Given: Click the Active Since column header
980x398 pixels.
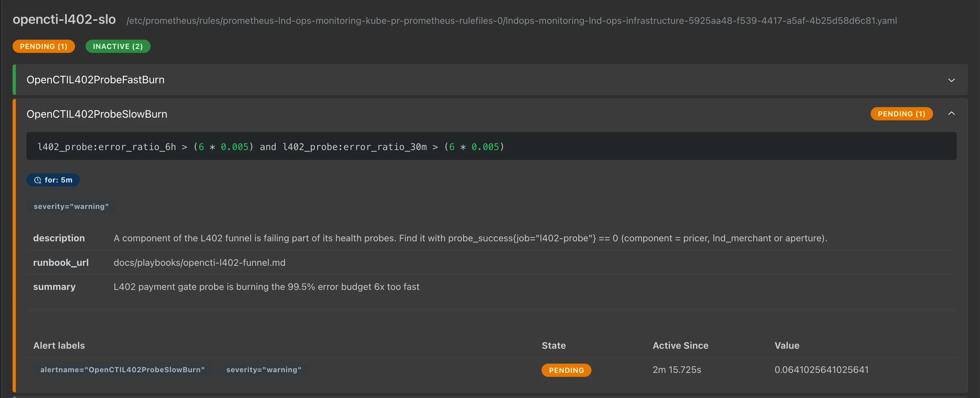Looking at the screenshot, I should pos(680,345).
